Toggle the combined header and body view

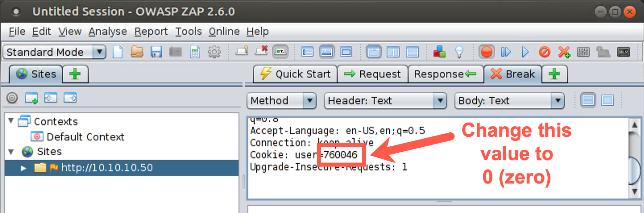(607, 100)
